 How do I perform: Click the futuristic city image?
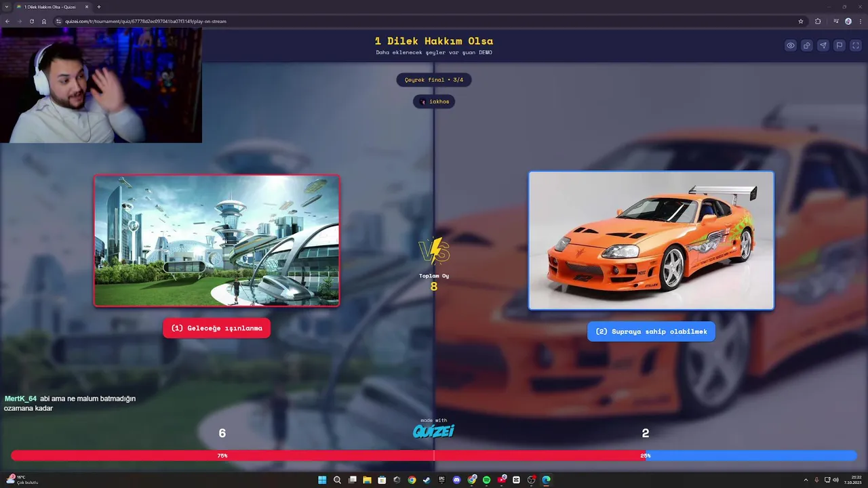click(x=217, y=241)
